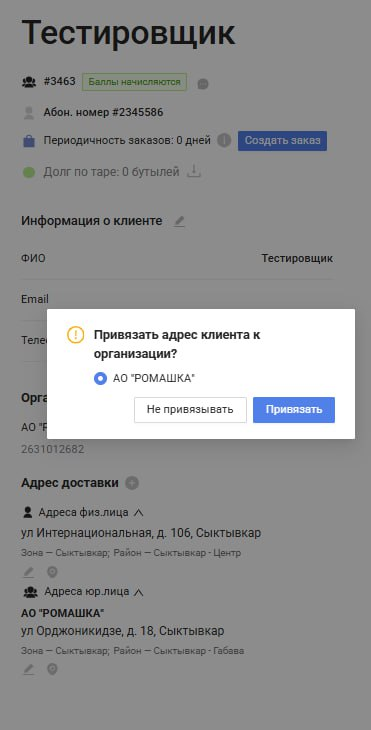The width and height of the screenshot is (371, 730).
Task: Click the green bottle debt status dot
Action: tap(29, 172)
